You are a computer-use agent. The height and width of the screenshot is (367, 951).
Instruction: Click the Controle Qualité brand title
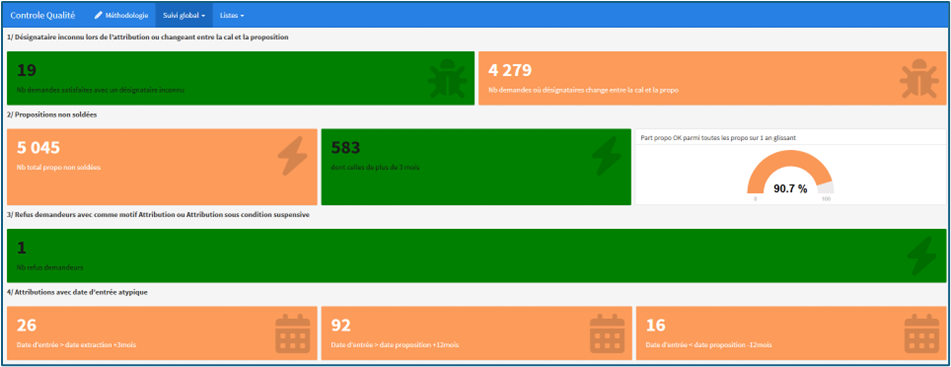(x=42, y=15)
